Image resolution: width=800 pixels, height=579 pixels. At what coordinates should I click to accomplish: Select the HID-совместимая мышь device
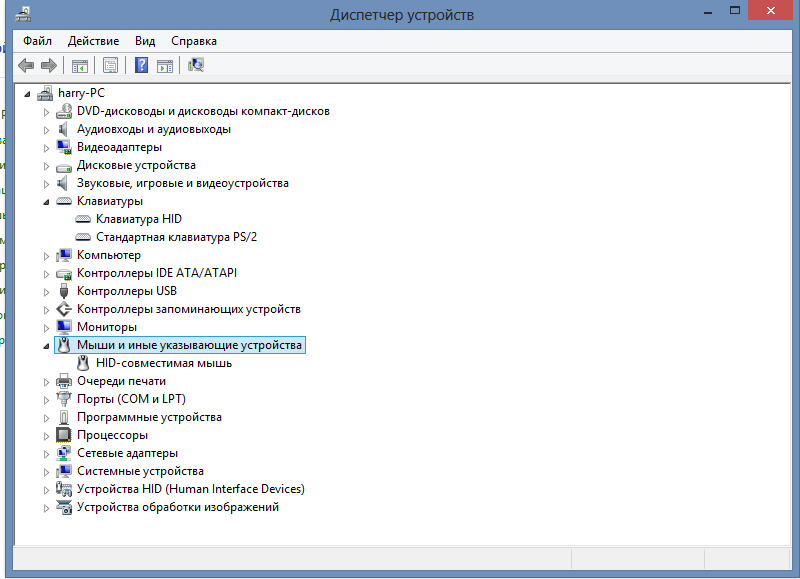[x=163, y=363]
